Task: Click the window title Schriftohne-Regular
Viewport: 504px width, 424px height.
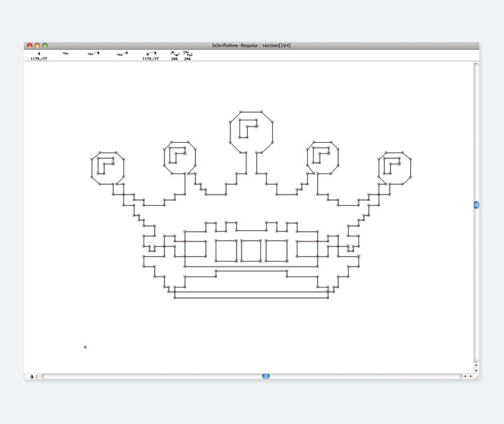Action: (x=251, y=45)
